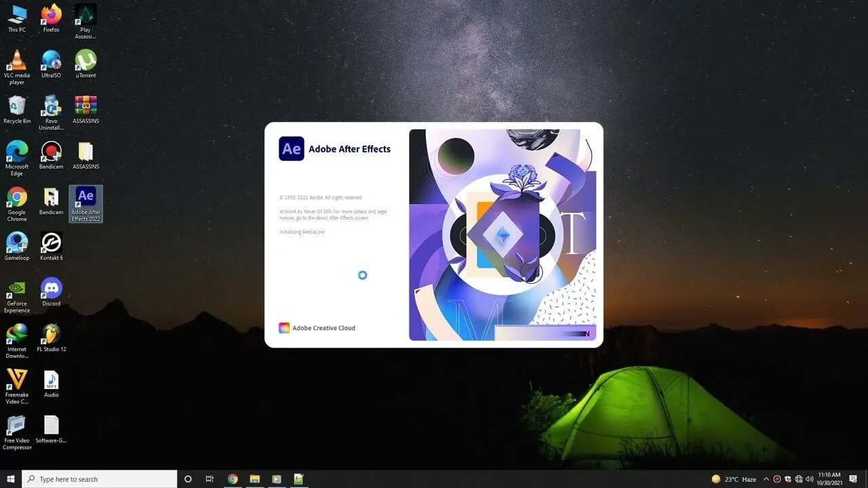
Task: Switch to the green taskbar app icon
Action: [298, 479]
